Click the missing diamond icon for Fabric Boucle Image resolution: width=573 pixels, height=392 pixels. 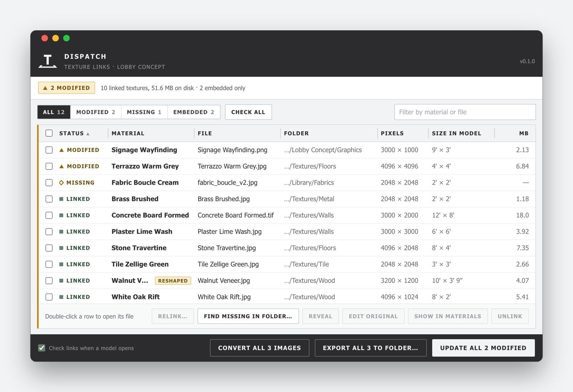click(x=61, y=183)
